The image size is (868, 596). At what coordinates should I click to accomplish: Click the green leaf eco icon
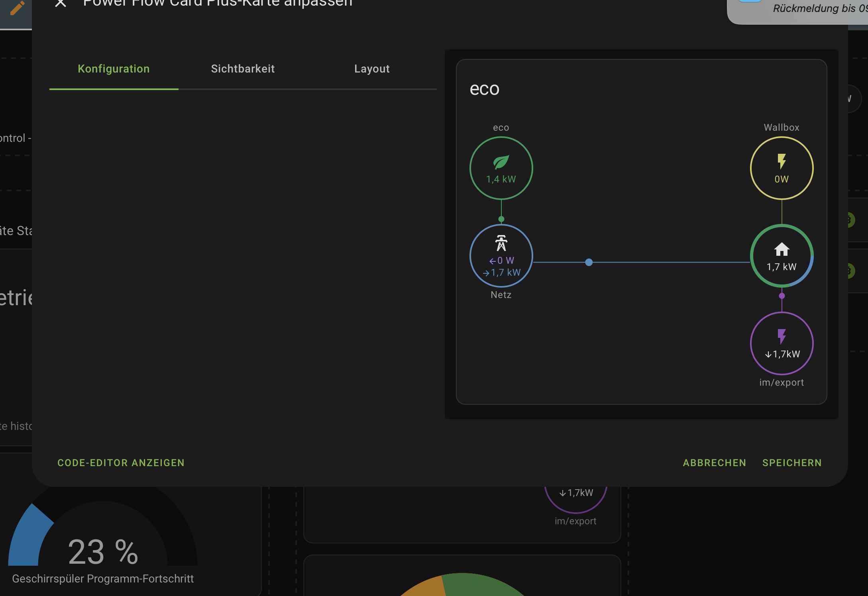(x=501, y=162)
